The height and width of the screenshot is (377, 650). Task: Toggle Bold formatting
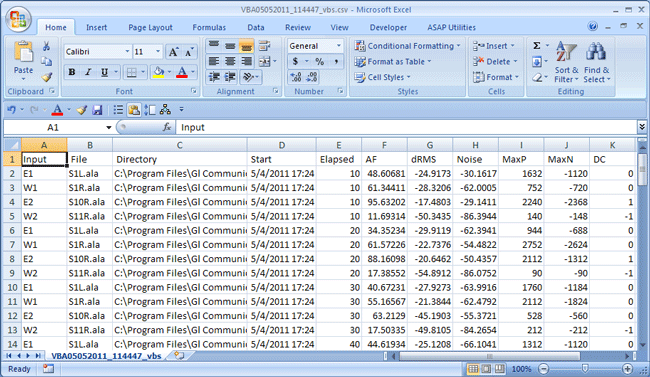click(x=71, y=73)
